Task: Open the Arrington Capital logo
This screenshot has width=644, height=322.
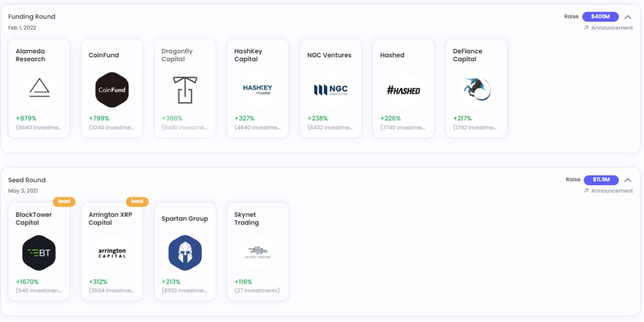Action: [112, 253]
